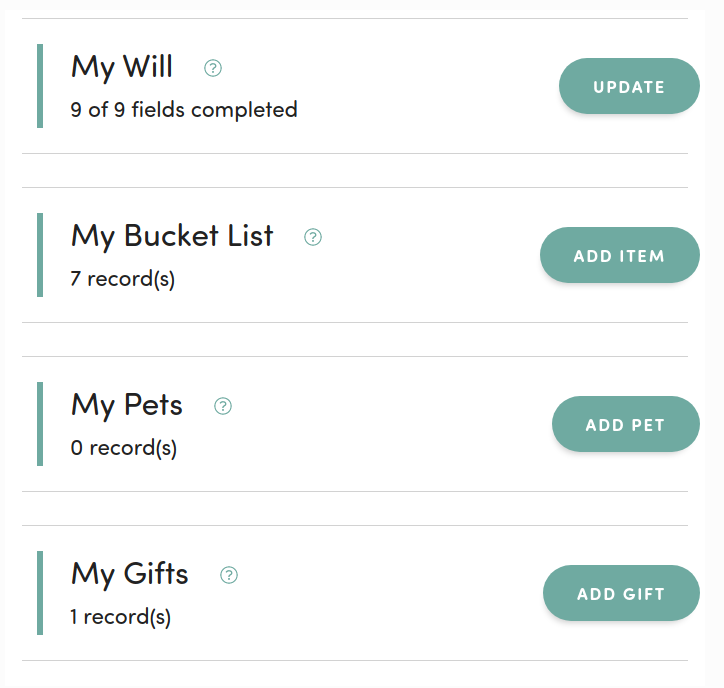Click the help icon beside My Will
Viewport: 724px width, 688px height.
pos(213,68)
